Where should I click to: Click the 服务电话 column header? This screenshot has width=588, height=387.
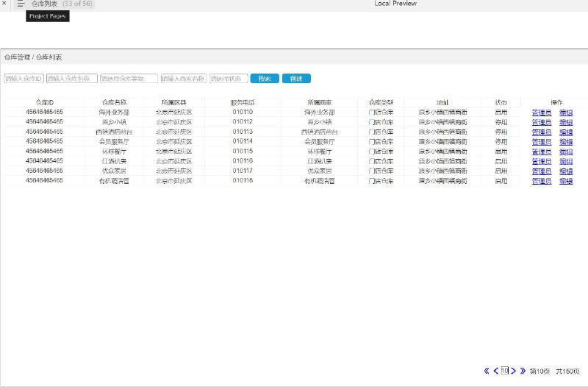243,102
